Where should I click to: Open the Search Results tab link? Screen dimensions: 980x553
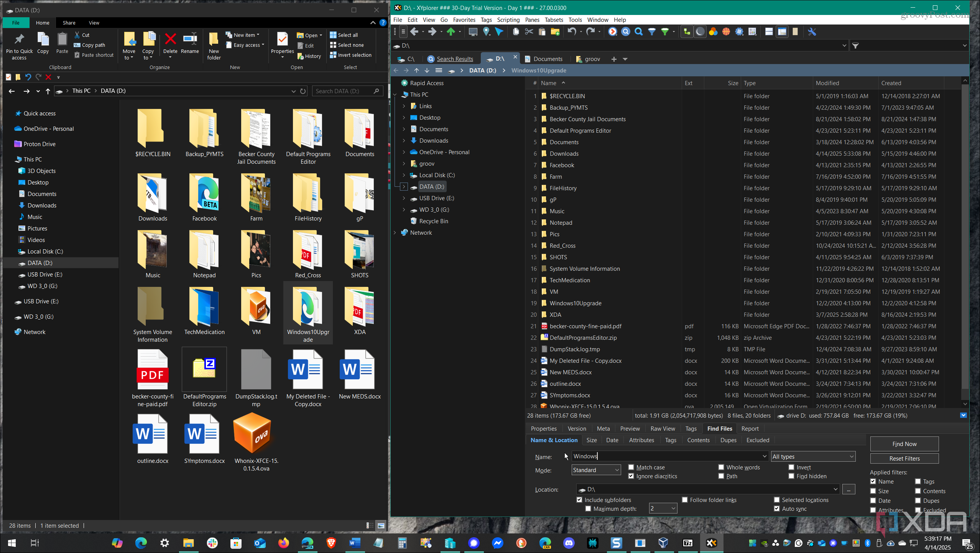point(455,59)
